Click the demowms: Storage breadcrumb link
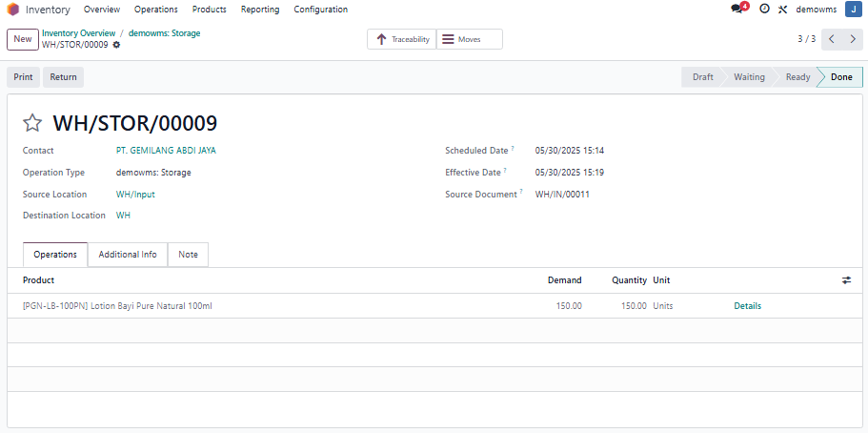This screenshot has height=433, width=868. pos(165,33)
